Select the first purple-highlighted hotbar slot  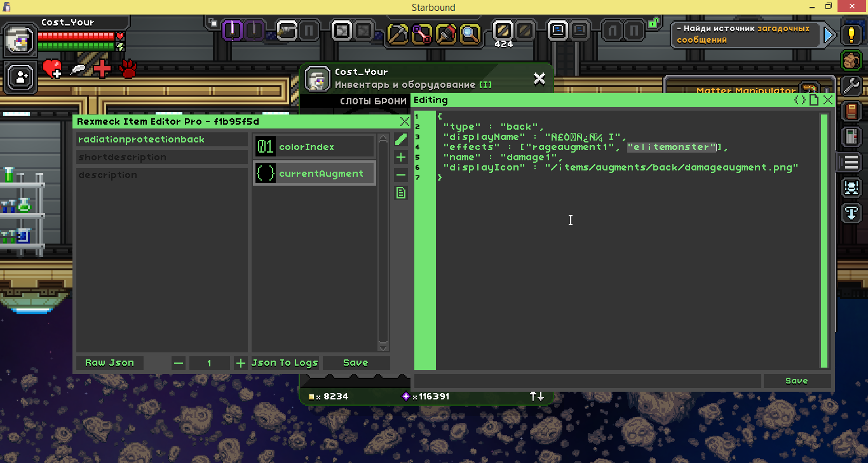(x=233, y=30)
